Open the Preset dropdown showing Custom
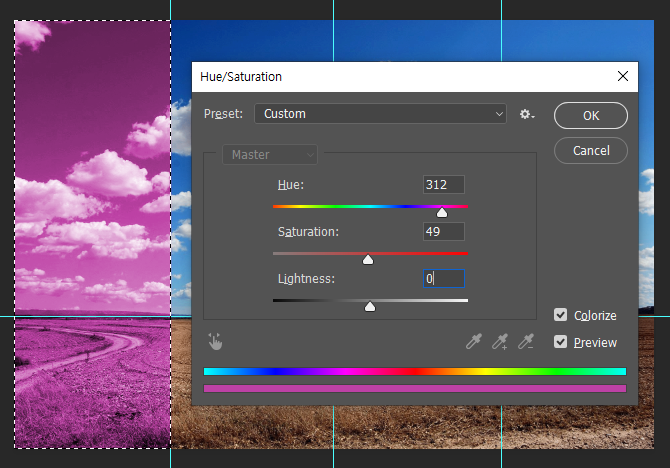The image size is (670, 468). click(380, 114)
